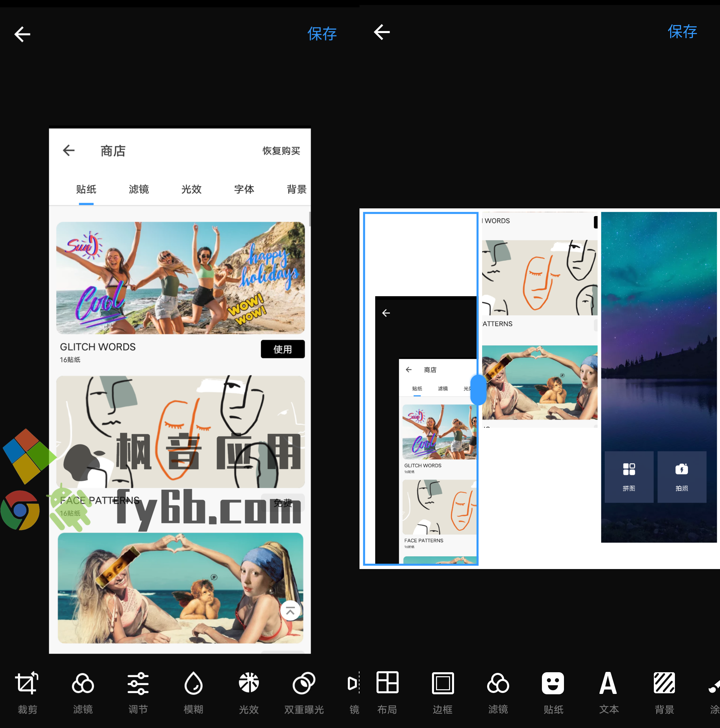The image size is (720, 728).
Task: Select the first collage cell with blue border
Action: (421, 388)
